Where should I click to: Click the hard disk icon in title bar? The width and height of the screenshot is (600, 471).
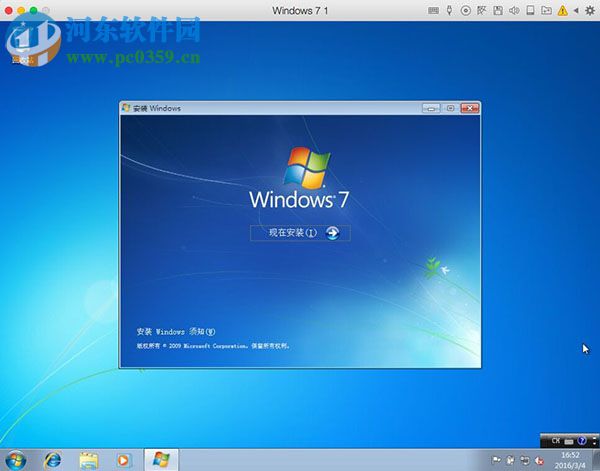coord(530,10)
